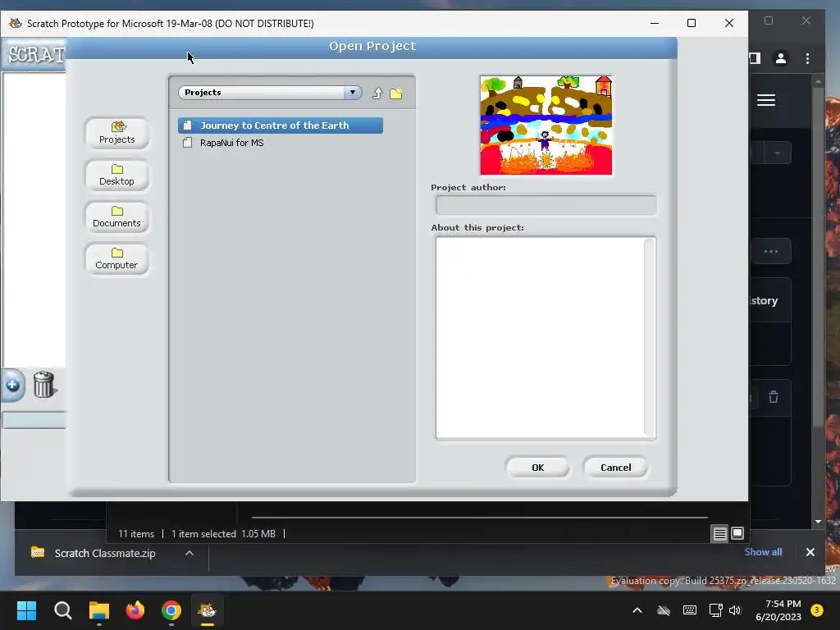The width and height of the screenshot is (840, 630).
Task: Open network display tray icon
Action: pos(715,610)
